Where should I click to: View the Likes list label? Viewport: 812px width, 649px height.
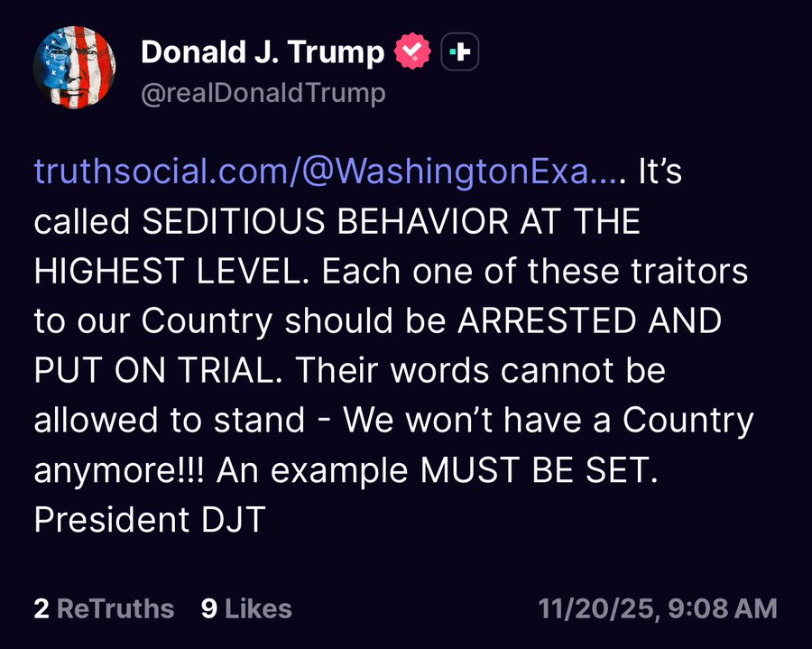pos(258,608)
